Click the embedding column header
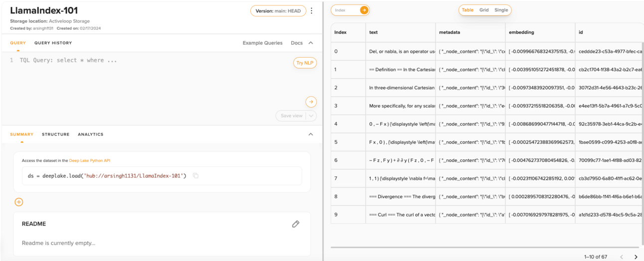644x261 pixels. pyautogui.click(x=540, y=32)
